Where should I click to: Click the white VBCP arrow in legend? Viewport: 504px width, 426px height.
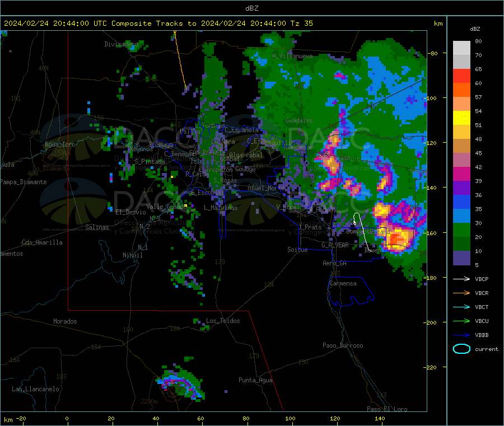(x=461, y=279)
